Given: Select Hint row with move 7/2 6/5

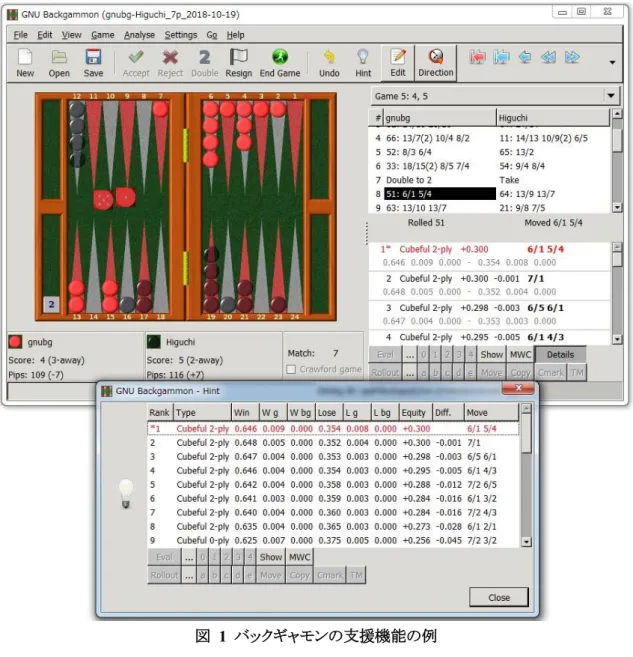Looking at the screenshot, I should (333, 484).
